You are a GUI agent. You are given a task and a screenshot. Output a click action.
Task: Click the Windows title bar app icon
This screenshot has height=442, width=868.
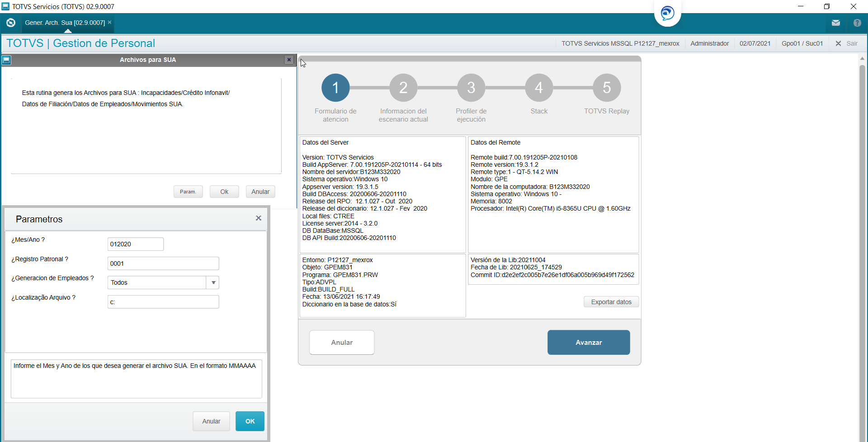[5, 6]
